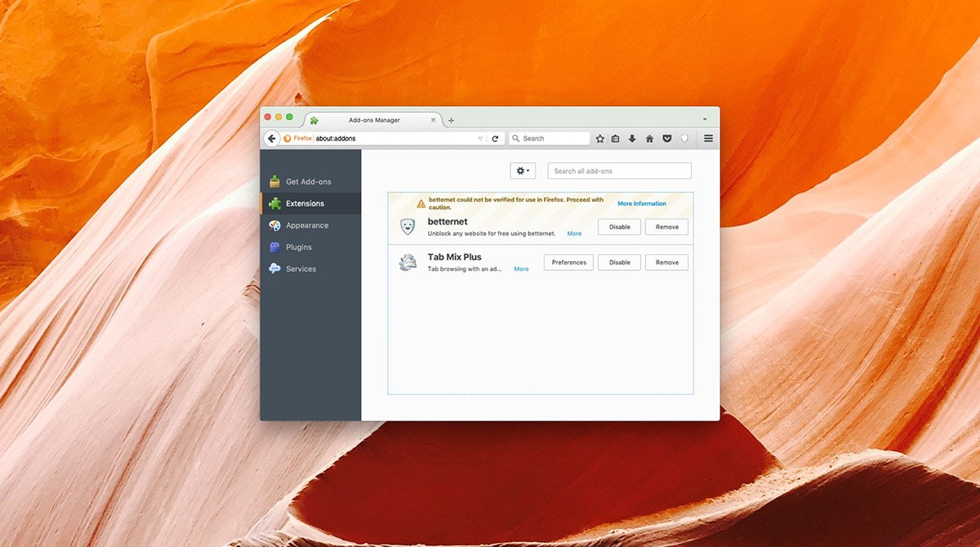
Task: Open the URL bar history dropdown
Action: tap(480, 139)
